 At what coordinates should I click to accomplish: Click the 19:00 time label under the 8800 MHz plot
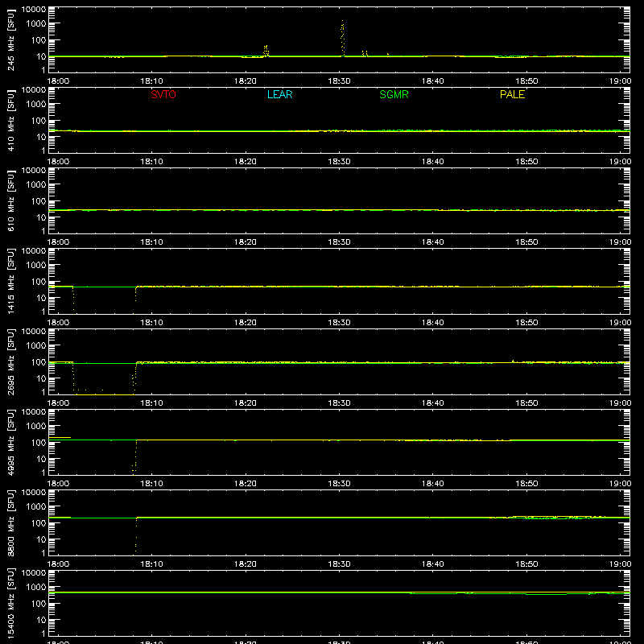point(620,564)
